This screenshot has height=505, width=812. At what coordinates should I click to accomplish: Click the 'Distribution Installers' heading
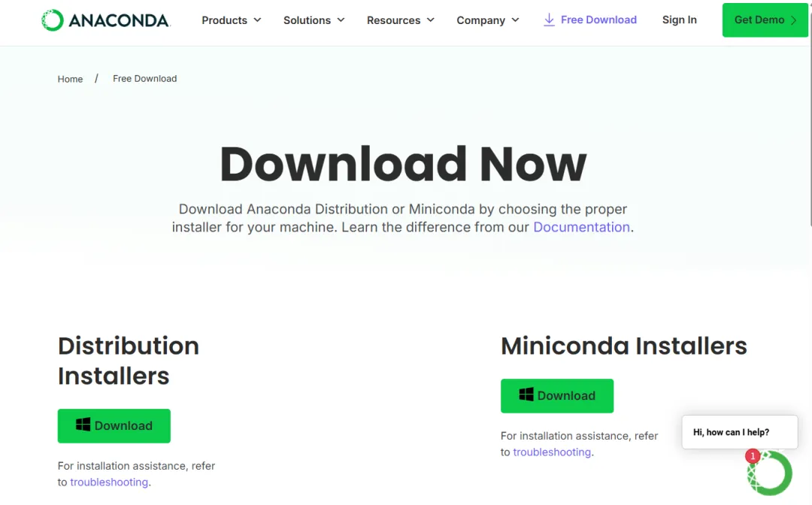click(129, 361)
